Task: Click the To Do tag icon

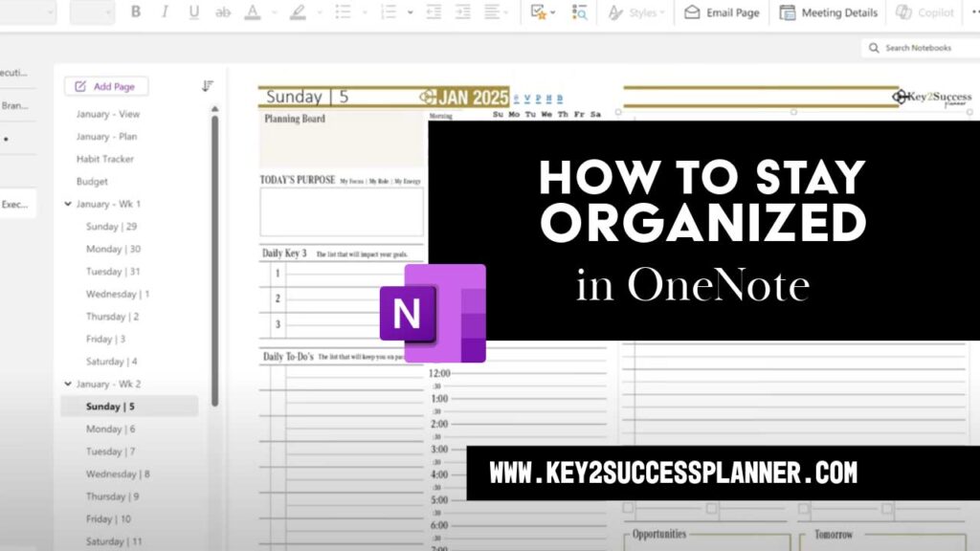Action: [x=536, y=12]
